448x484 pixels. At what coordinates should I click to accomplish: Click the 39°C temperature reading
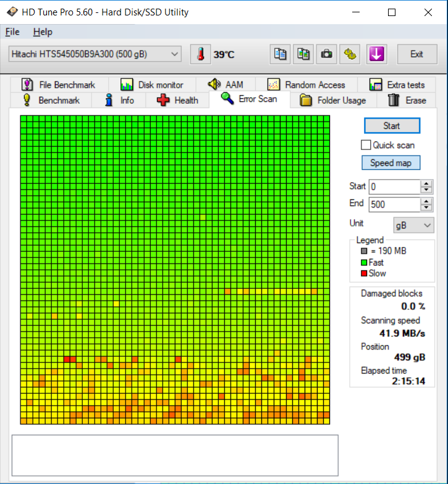click(x=224, y=54)
